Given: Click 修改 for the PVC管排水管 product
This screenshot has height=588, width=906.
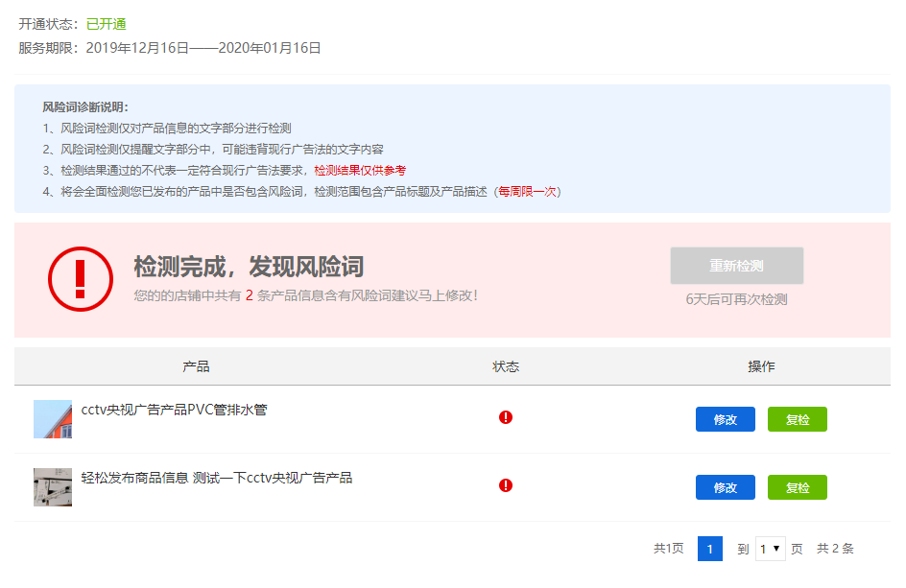Looking at the screenshot, I should click(x=725, y=419).
